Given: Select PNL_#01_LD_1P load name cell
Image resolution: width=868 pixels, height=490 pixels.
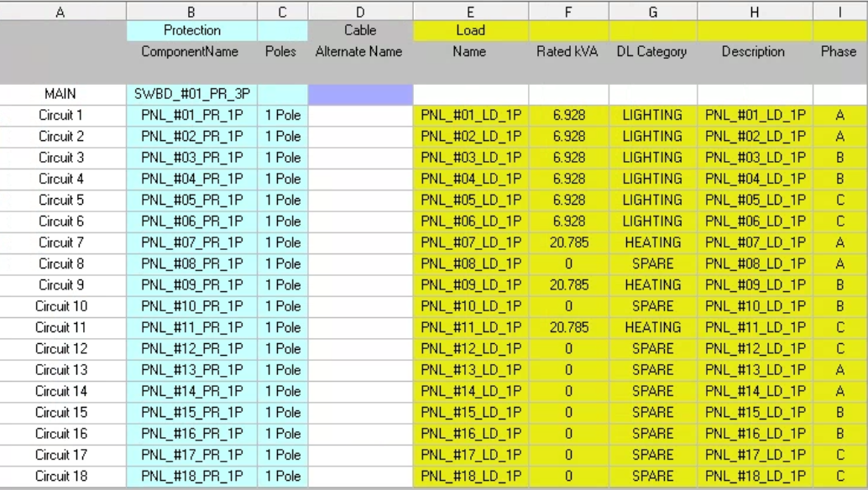Looking at the screenshot, I should (469, 115).
